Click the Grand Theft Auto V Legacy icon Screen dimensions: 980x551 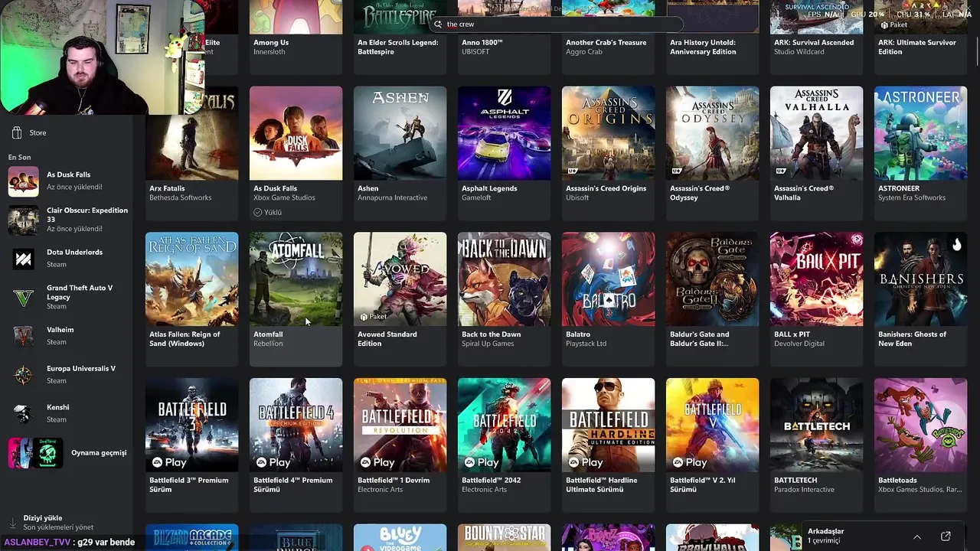[23, 297]
